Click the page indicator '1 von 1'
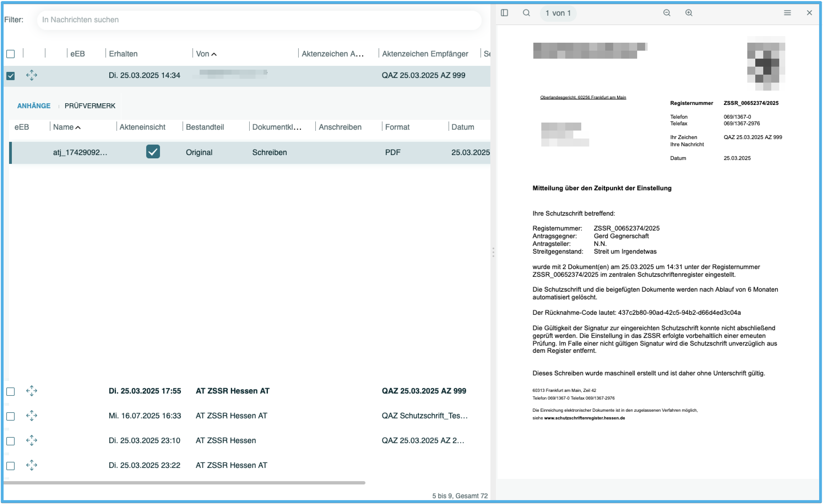This screenshot has width=823, height=504. 558,13
